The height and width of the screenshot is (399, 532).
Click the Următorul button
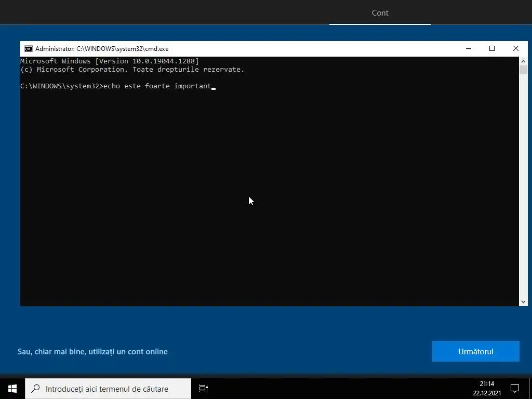click(476, 352)
